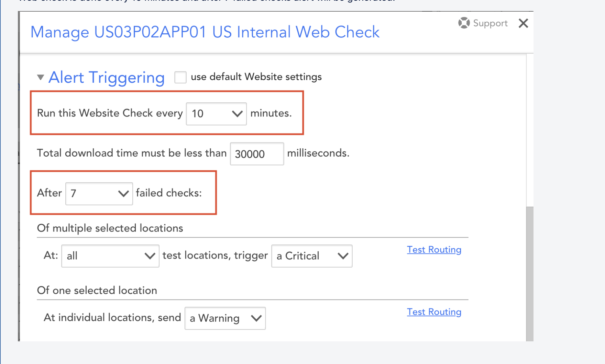Open the check interval minutes dropdown

point(216,114)
